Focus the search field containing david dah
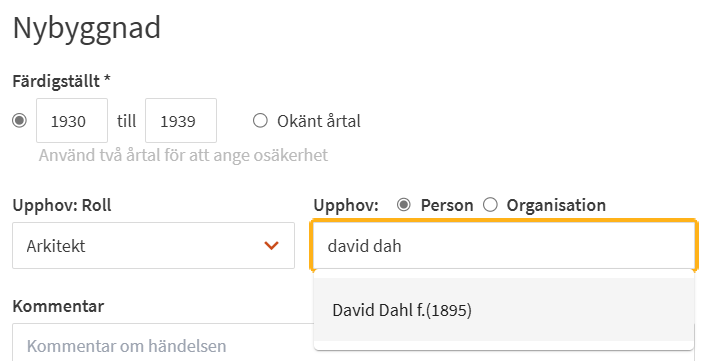 (503, 246)
